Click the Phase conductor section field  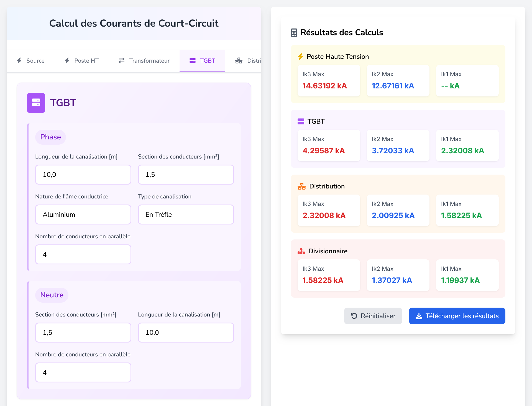coord(186,175)
